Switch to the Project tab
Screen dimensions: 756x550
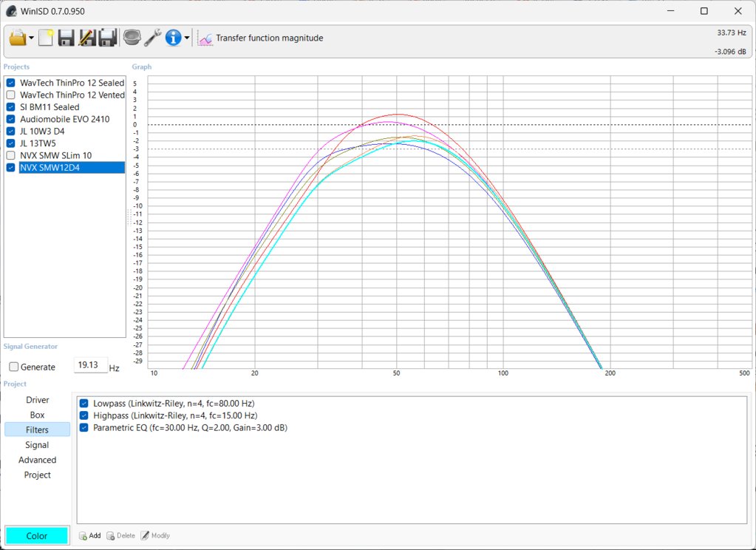(x=37, y=475)
